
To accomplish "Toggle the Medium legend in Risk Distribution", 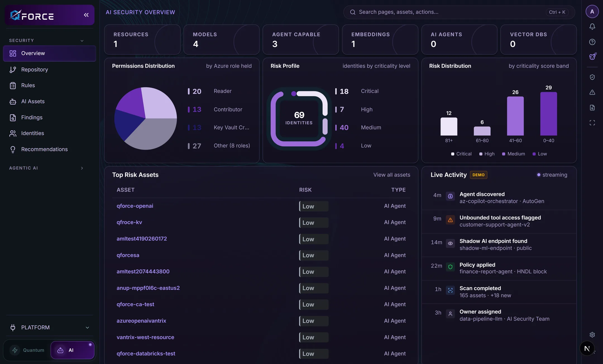I will (513, 154).
